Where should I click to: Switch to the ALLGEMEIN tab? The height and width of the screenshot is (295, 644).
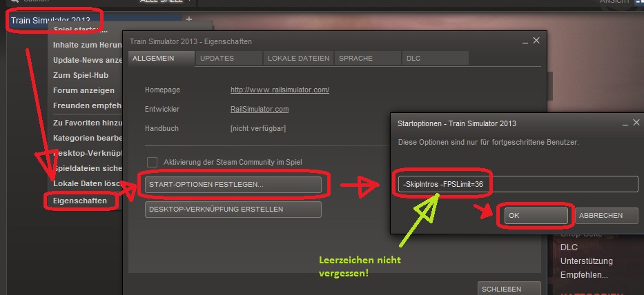pos(161,59)
